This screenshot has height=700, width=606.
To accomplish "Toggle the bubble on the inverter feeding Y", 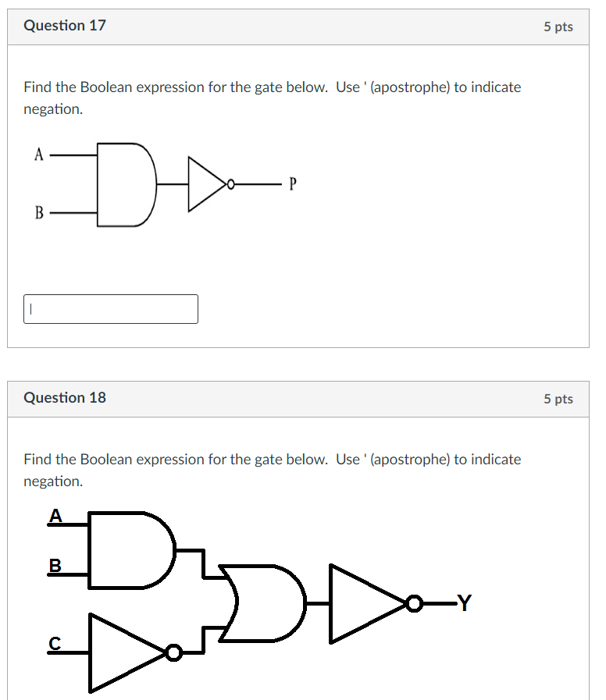I will (x=413, y=602).
